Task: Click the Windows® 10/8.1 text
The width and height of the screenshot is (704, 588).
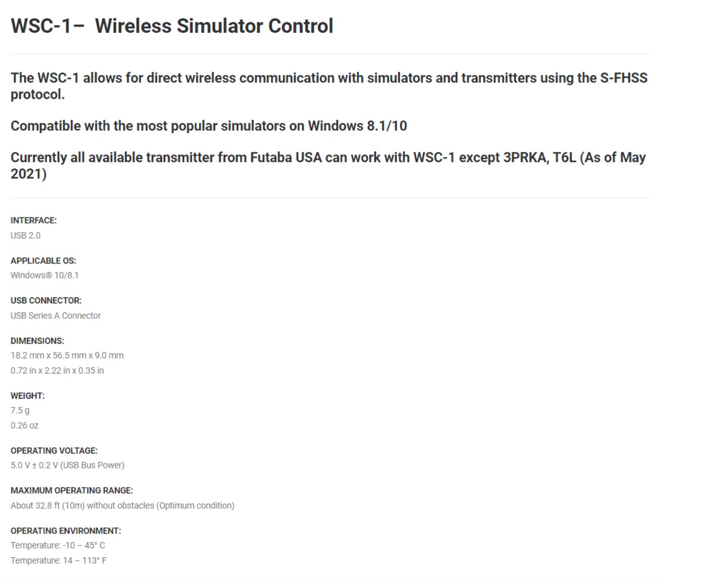Action: tap(44, 275)
